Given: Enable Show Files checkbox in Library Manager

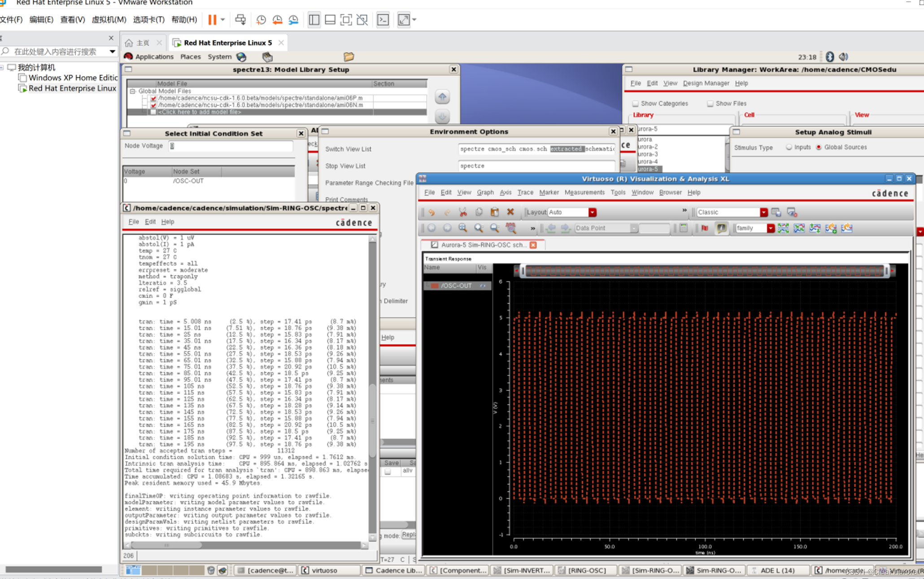Looking at the screenshot, I should point(710,104).
